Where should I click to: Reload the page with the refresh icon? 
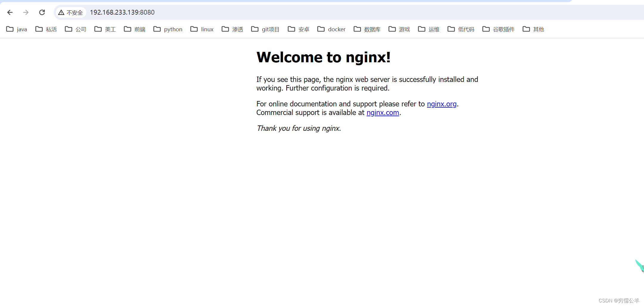pos(42,12)
